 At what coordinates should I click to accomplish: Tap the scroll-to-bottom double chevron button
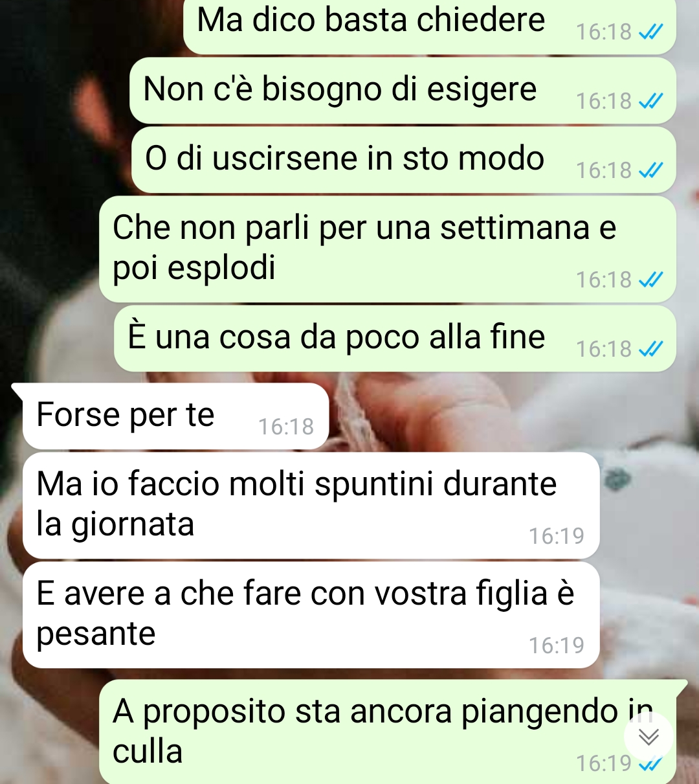(649, 736)
